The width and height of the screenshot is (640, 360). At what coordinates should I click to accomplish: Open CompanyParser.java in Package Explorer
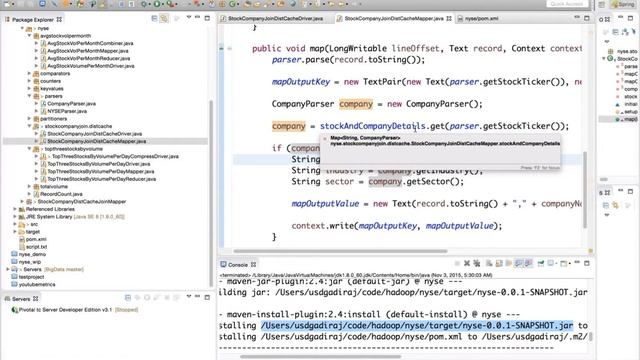click(71, 104)
